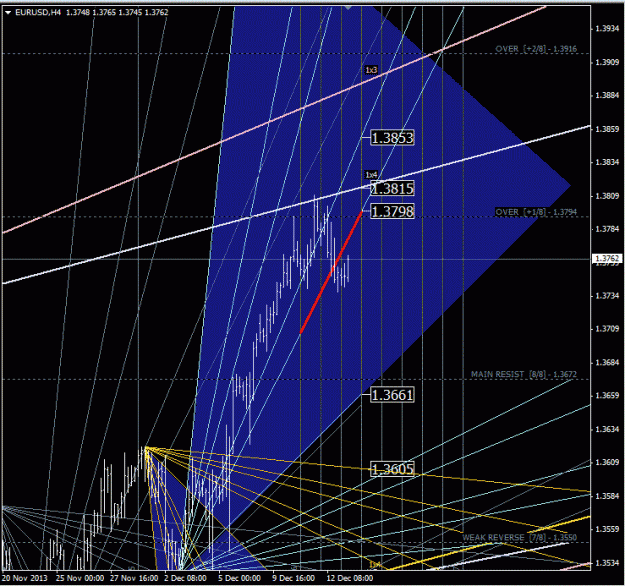Click the 1.3909 value on the price scale

click(607, 62)
